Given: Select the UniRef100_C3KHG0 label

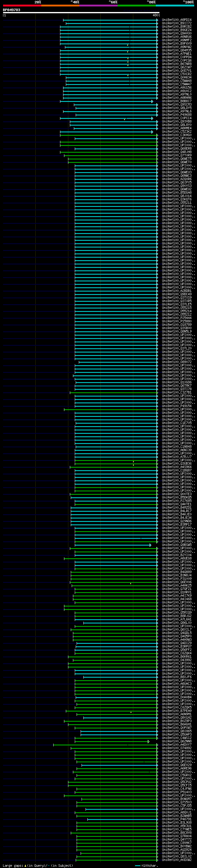Looking at the screenshot, I should 177,135.
